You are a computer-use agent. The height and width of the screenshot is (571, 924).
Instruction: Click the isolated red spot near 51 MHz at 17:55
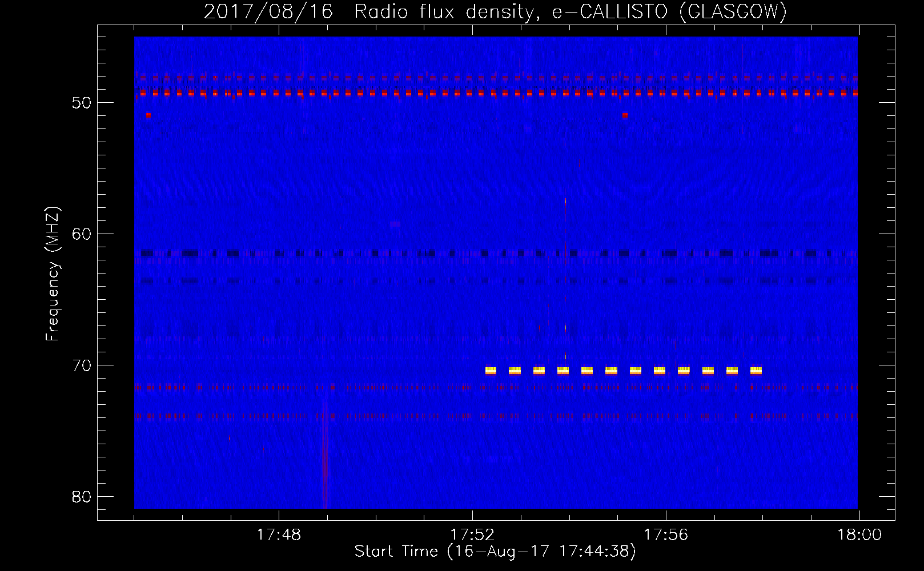(625, 115)
